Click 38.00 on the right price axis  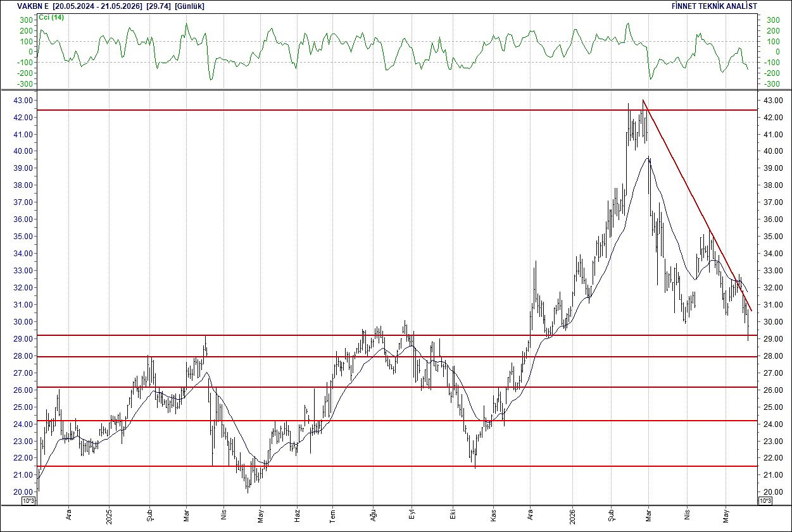pyautogui.click(x=772, y=186)
